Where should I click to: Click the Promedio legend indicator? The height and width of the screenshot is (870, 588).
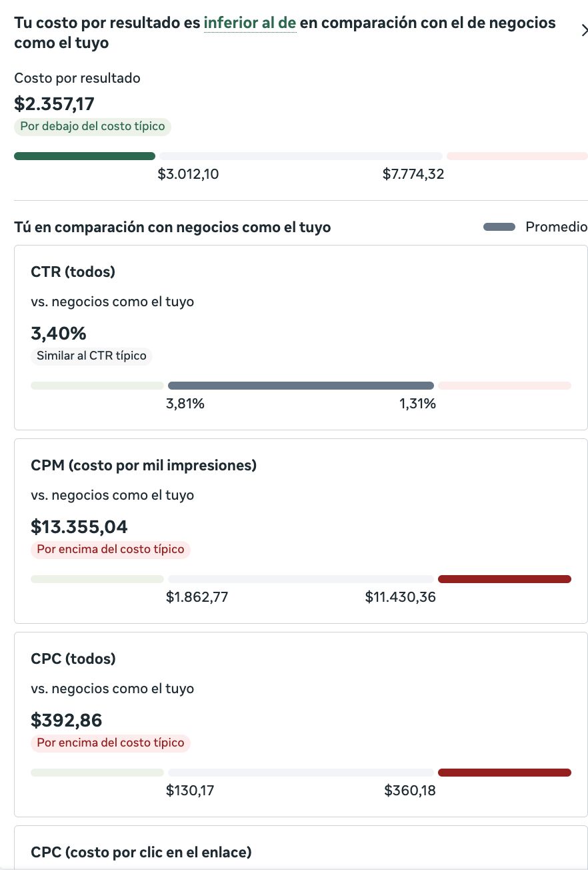(499, 227)
